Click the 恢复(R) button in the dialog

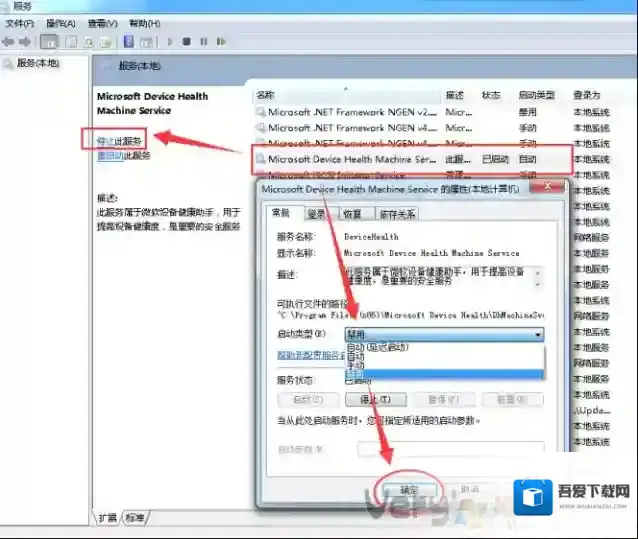tap(512, 400)
